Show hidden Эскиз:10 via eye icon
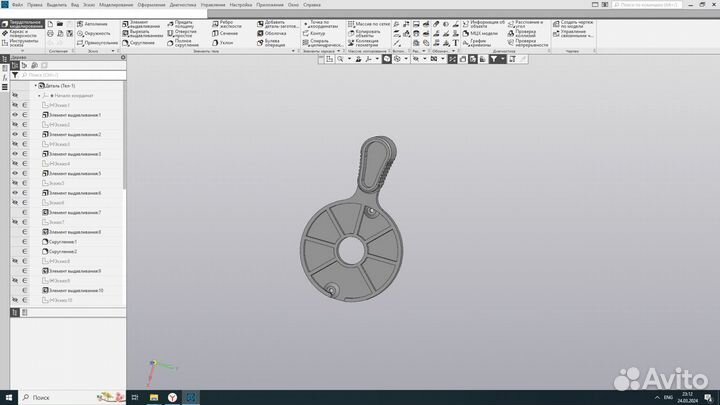This screenshot has height=405, width=720. [x=15, y=300]
